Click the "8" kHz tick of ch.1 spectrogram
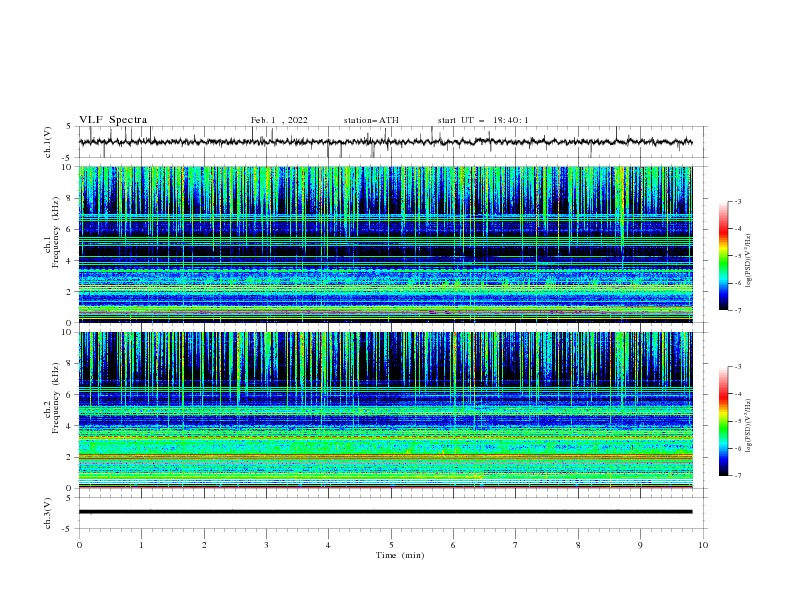Viewport: 792px width, 612px height. (70, 198)
